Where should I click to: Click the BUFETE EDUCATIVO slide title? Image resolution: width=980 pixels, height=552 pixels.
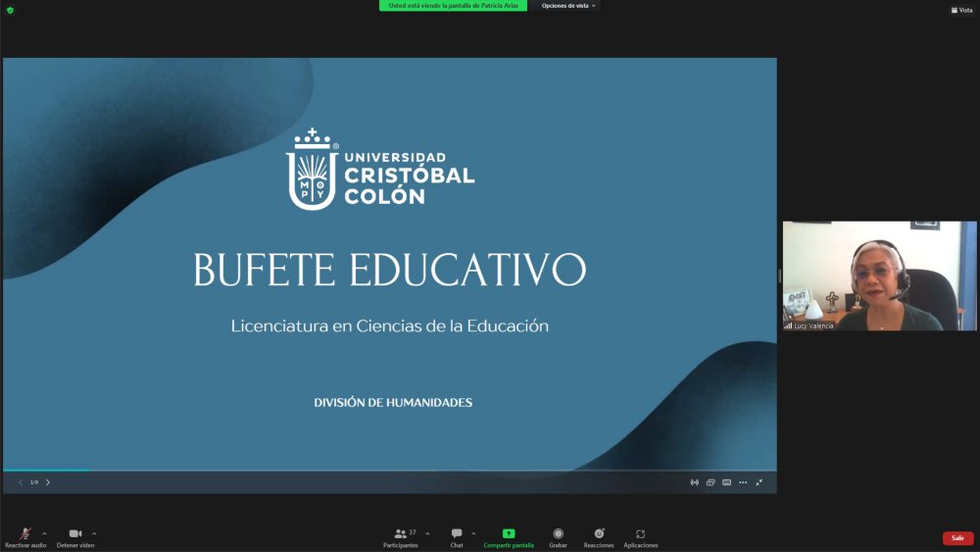coord(390,270)
